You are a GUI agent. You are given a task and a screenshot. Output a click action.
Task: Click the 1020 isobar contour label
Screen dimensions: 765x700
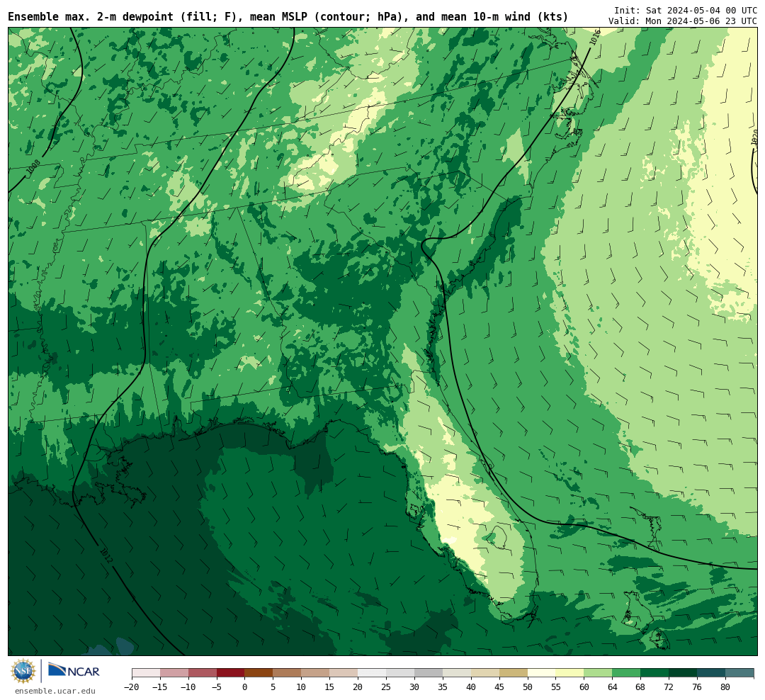(754, 137)
